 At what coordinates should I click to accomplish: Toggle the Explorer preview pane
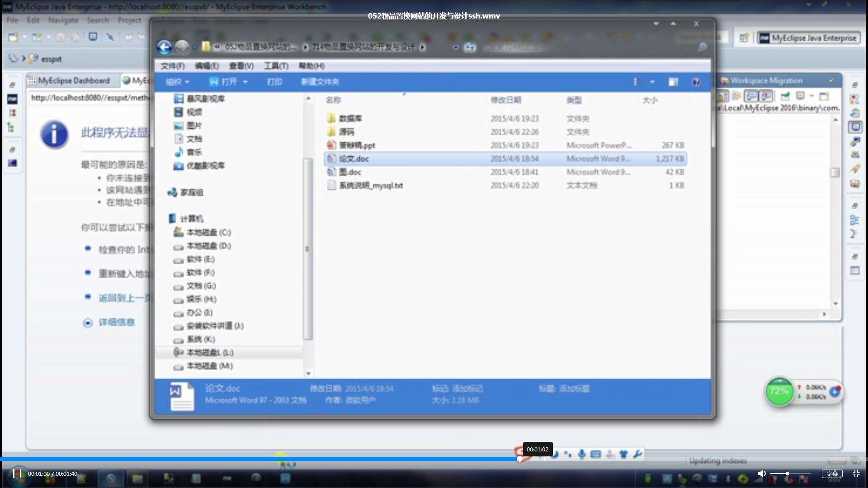pyautogui.click(x=673, y=82)
